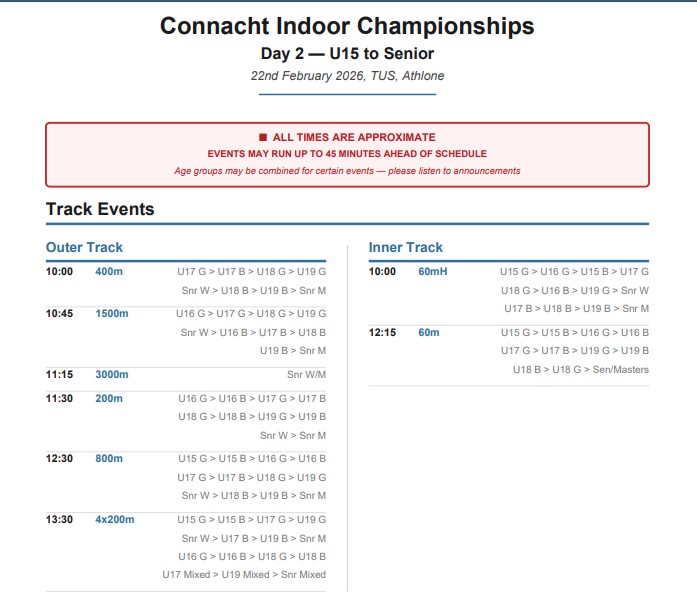Click the 'Day 2 — U15 to Senior' subtitle
The height and width of the screenshot is (602, 697).
tap(347, 53)
